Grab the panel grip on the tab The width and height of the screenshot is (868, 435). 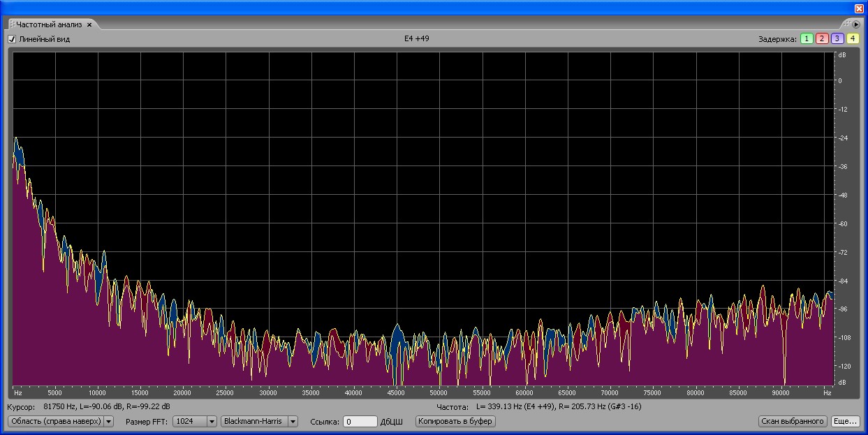12,24
